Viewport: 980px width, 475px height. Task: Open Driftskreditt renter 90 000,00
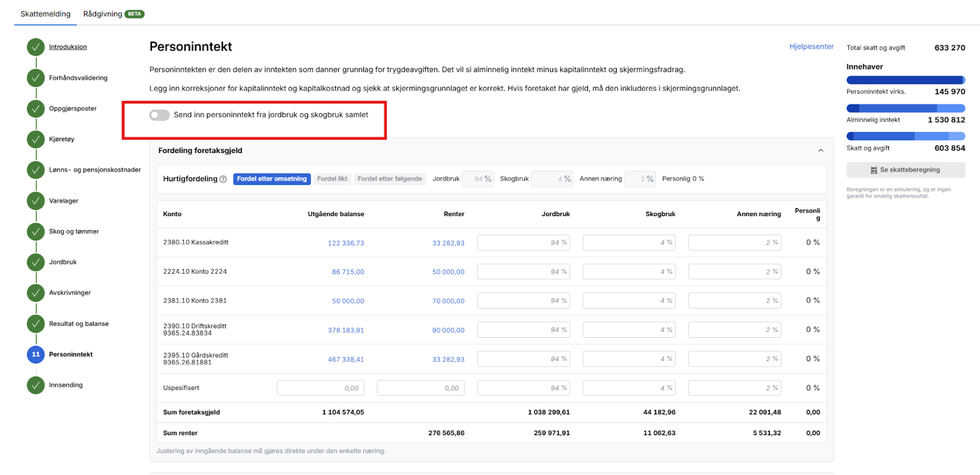tap(448, 330)
